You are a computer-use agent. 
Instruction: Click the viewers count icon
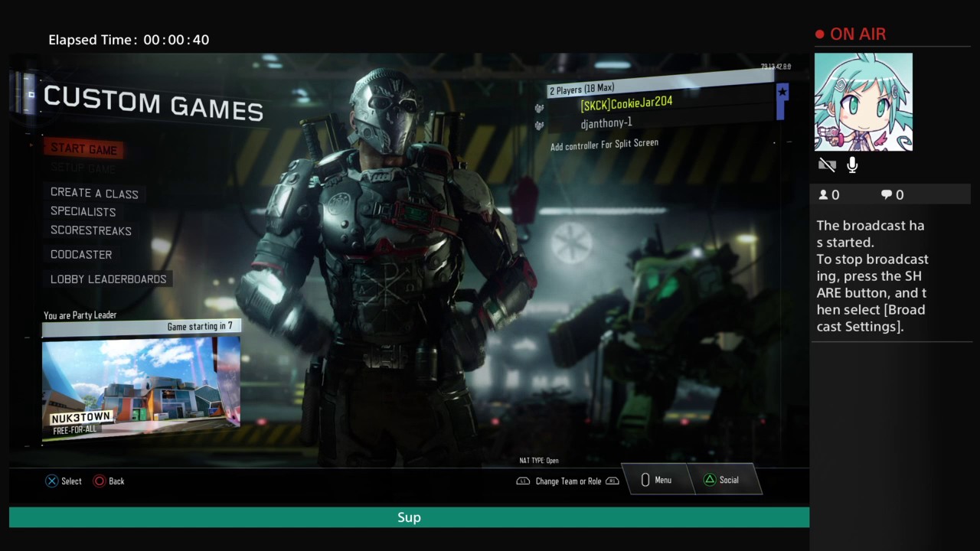click(824, 195)
